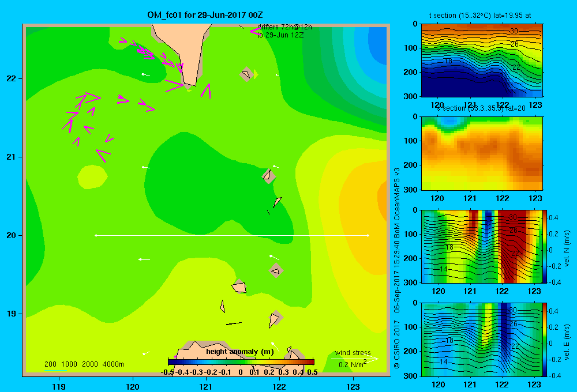
Task: Click the latitude 21 label on the main map axis
Action: 12,157
